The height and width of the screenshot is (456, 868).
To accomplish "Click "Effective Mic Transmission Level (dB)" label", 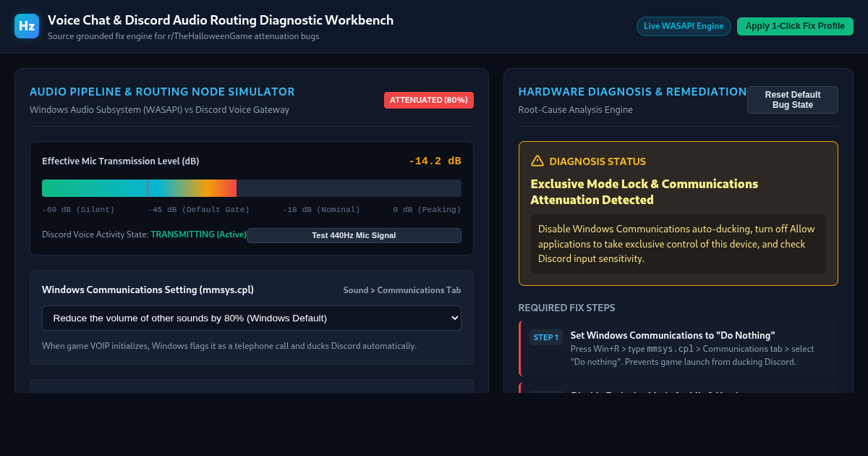I will [x=121, y=161].
